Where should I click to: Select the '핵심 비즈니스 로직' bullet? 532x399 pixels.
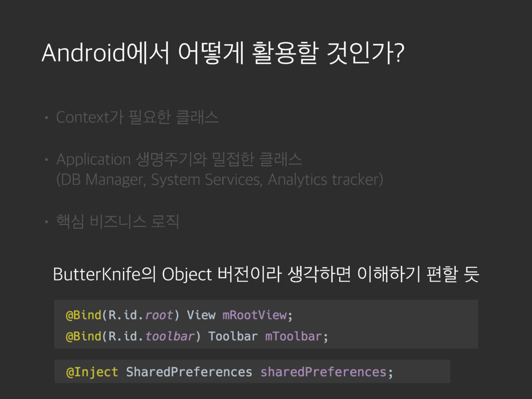click(x=117, y=221)
